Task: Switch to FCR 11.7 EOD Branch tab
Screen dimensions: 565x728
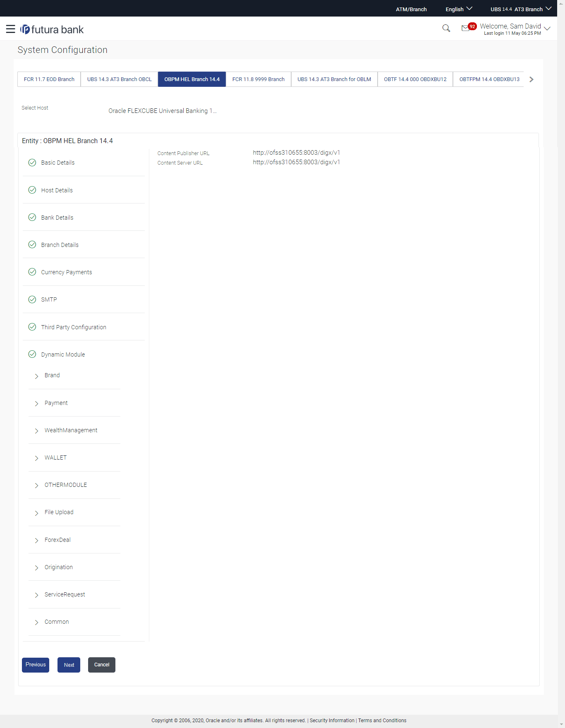Action: tap(49, 79)
